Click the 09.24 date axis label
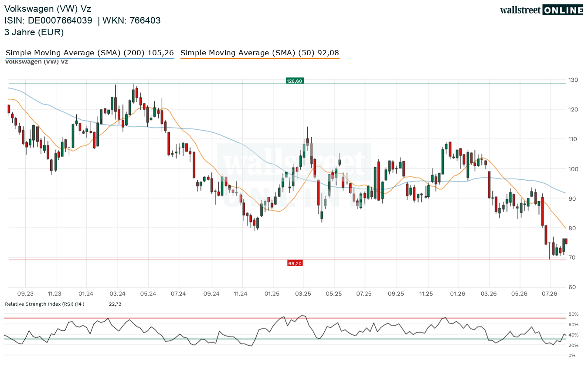The width and height of the screenshot is (588, 367). pos(211,294)
